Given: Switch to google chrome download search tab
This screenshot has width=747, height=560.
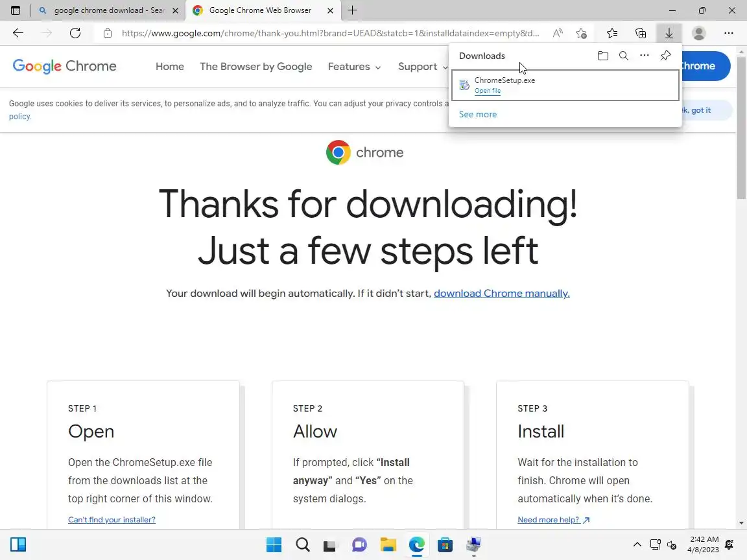Looking at the screenshot, I should [x=108, y=10].
